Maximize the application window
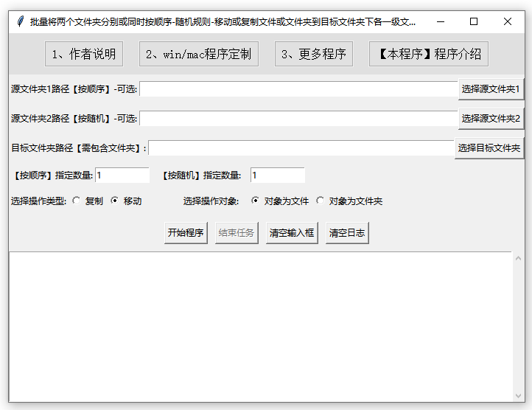 coord(474,21)
